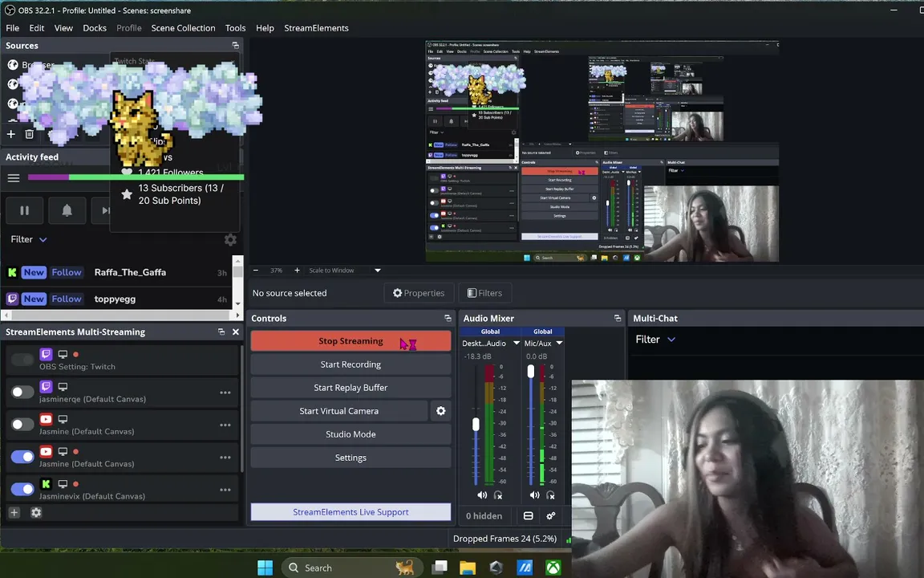Open virtual camera settings gear

tap(441, 411)
